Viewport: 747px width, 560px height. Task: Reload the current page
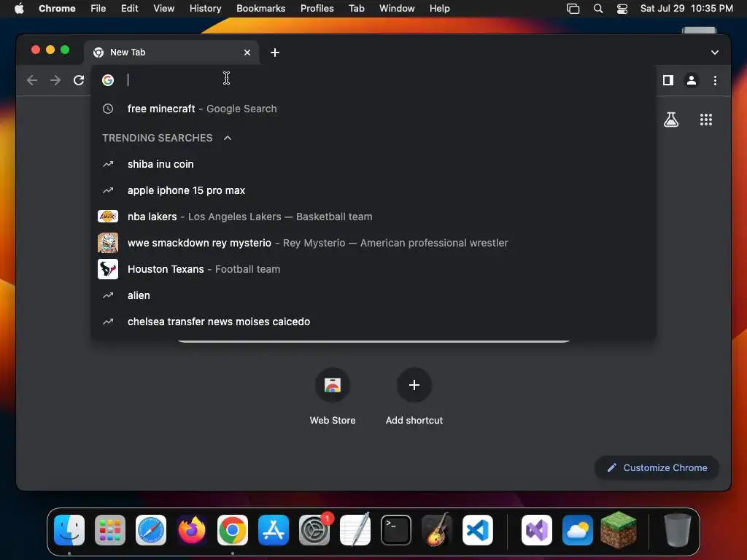(79, 80)
